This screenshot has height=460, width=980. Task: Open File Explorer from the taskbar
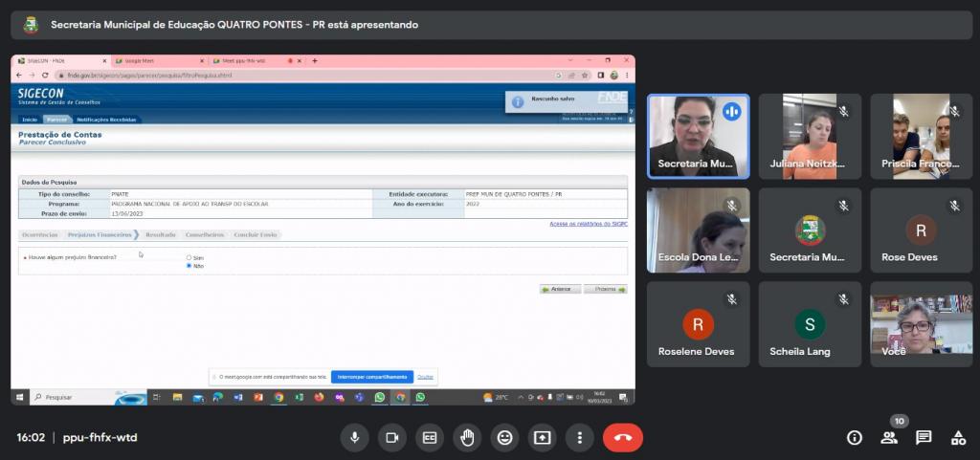tap(177, 397)
